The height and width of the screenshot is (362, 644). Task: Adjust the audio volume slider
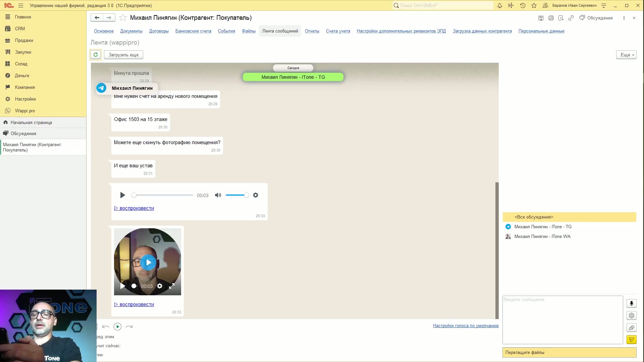pyautogui.click(x=237, y=195)
